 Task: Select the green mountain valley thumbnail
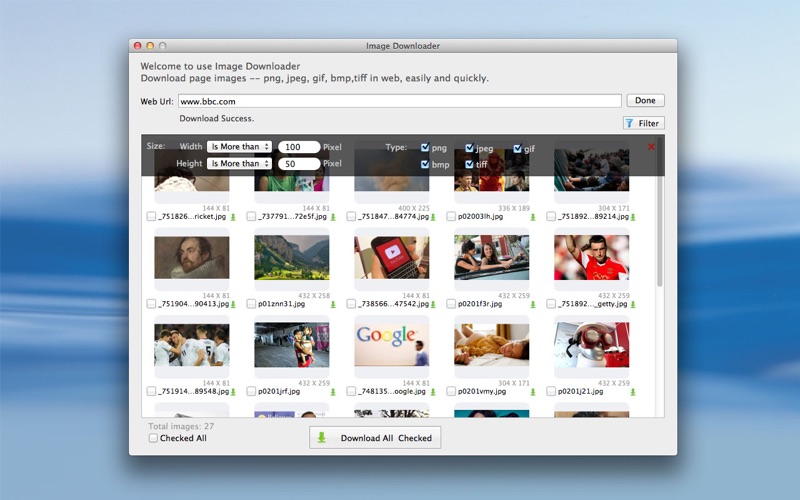click(x=292, y=257)
